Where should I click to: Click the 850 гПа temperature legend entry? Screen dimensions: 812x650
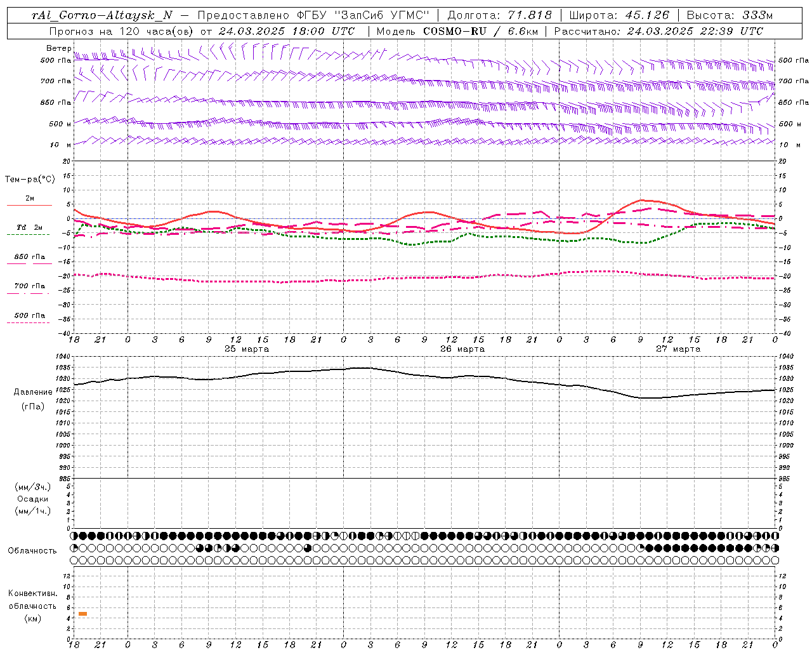(30, 257)
